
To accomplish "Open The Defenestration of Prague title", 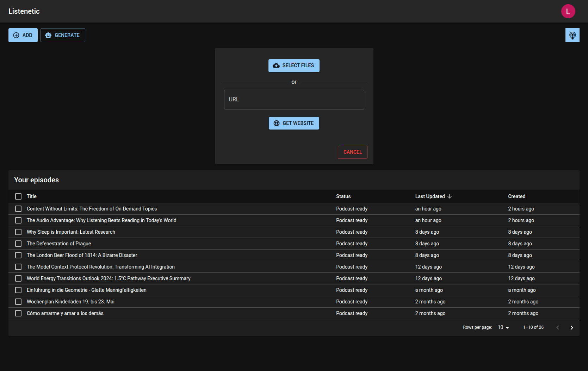I will point(59,244).
